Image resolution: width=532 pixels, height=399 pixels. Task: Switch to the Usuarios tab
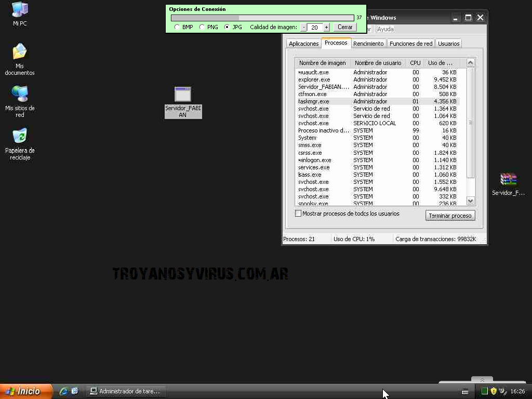(x=448, y=44)
